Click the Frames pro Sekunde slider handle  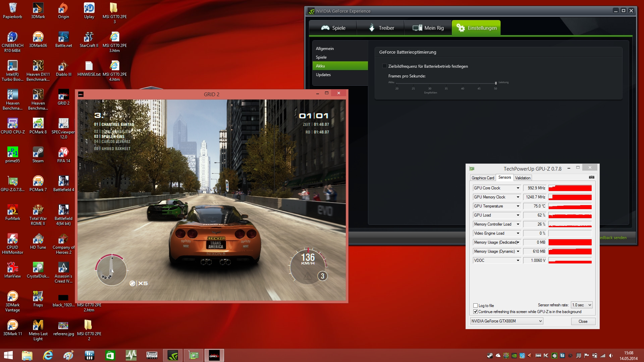tap(496, 83)
